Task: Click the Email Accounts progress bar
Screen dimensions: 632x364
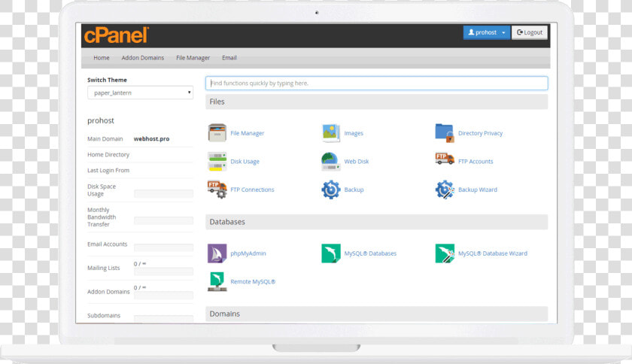Action: pos(164,247)
